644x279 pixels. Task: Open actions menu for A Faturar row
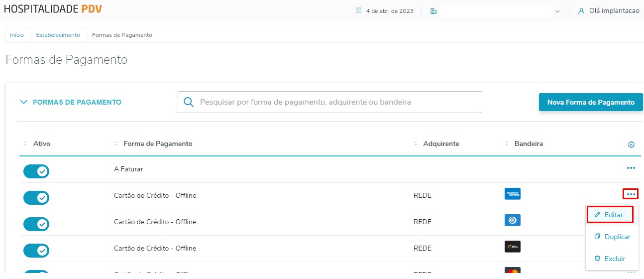pyautogui.click(x=631, y=168)
